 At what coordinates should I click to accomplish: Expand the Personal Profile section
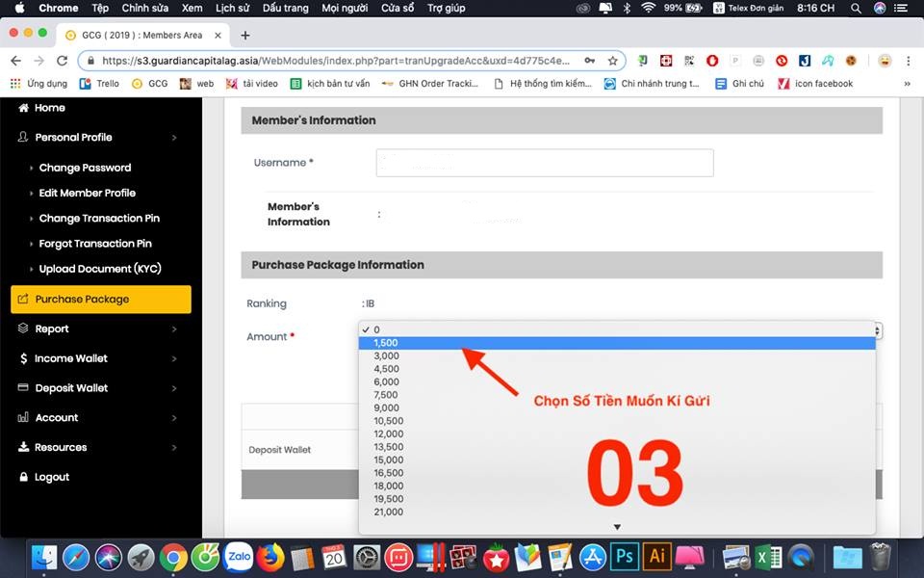96,138
